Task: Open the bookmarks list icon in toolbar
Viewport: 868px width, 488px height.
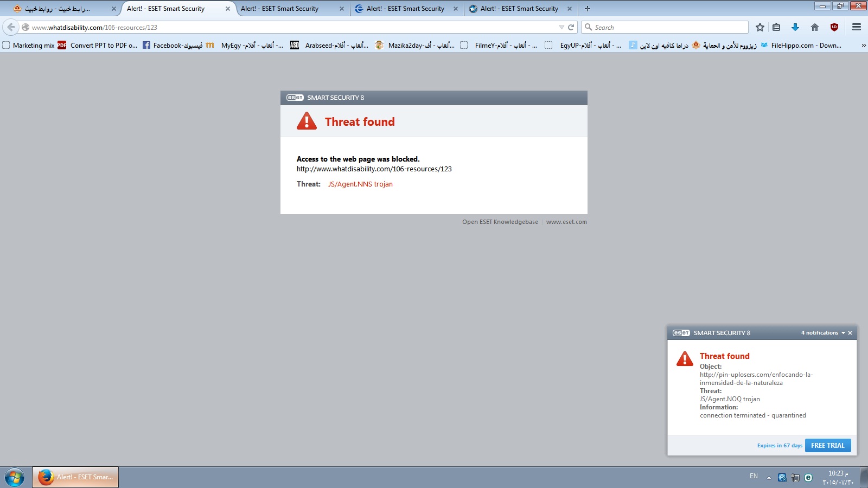Action: click(x=776, y=27)
